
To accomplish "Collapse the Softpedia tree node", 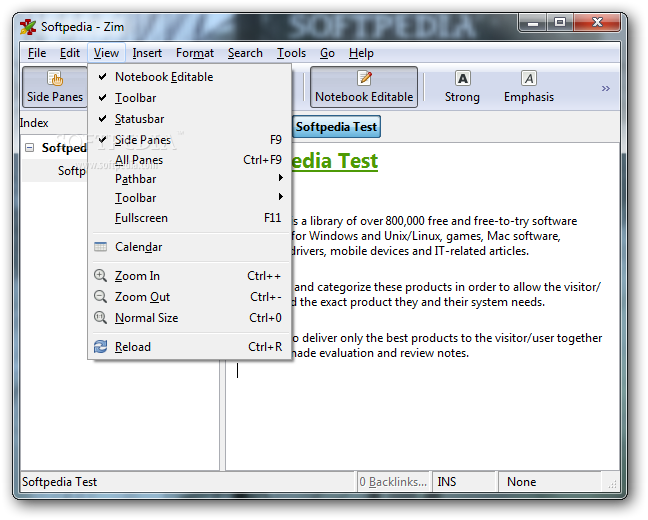I will point(29,148).
